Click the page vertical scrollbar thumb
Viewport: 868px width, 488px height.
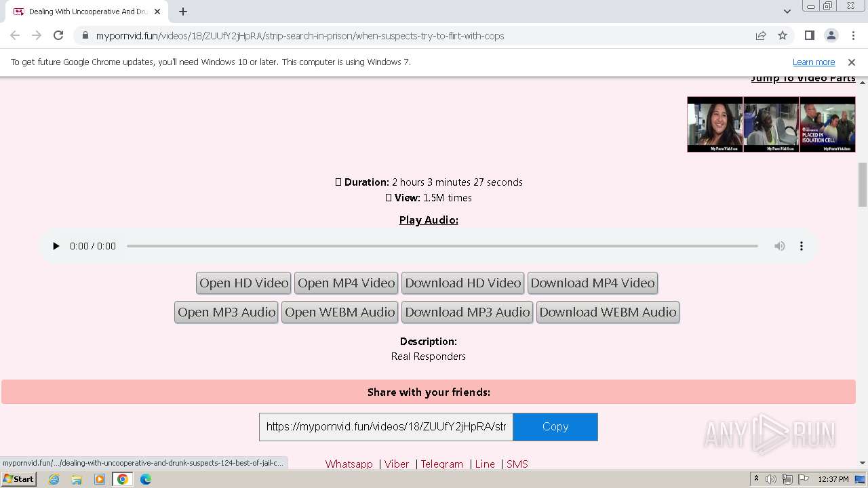863,184
